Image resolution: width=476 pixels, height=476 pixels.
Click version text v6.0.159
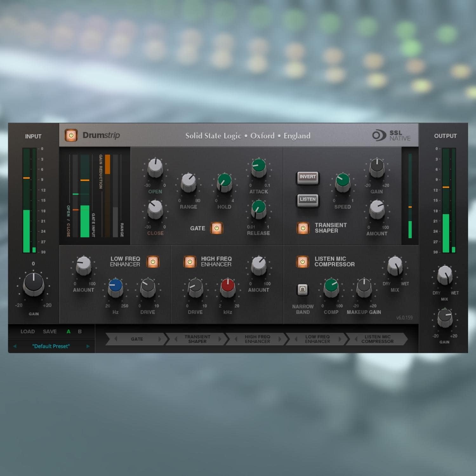point(404,317)
